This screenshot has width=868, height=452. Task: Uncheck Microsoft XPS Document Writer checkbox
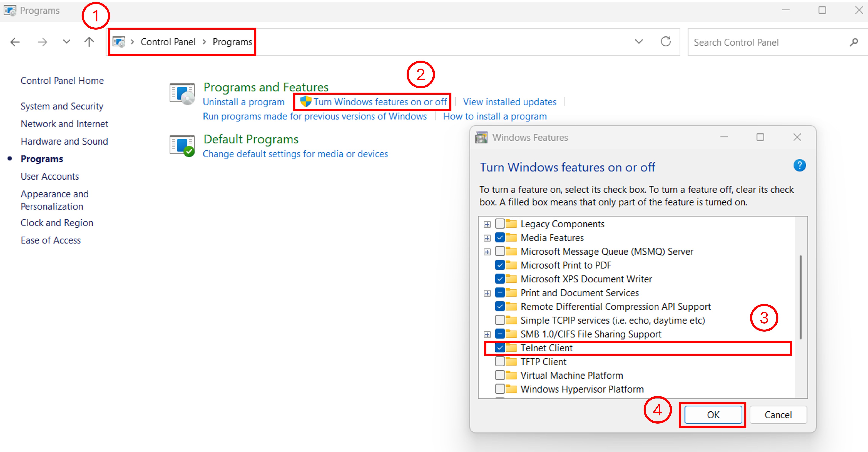500,279
